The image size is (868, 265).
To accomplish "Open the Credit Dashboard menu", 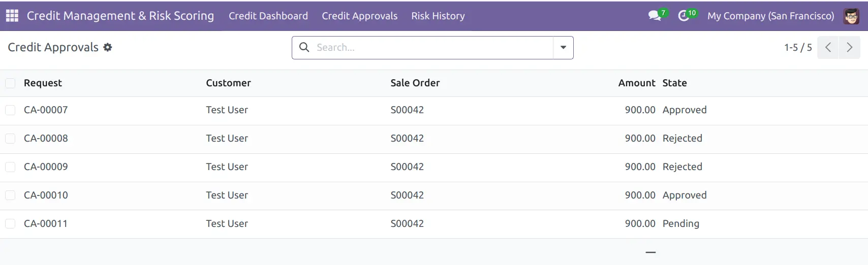I will pyautogui.click(x=268, y=16).
